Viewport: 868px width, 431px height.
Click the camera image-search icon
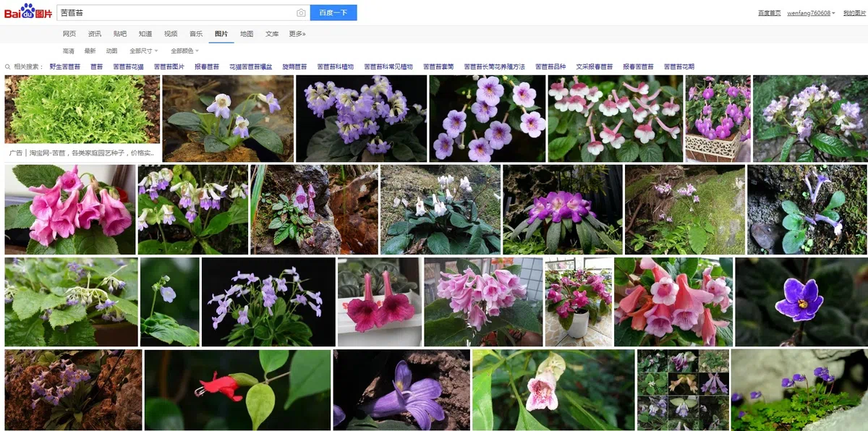click(301, 13)
